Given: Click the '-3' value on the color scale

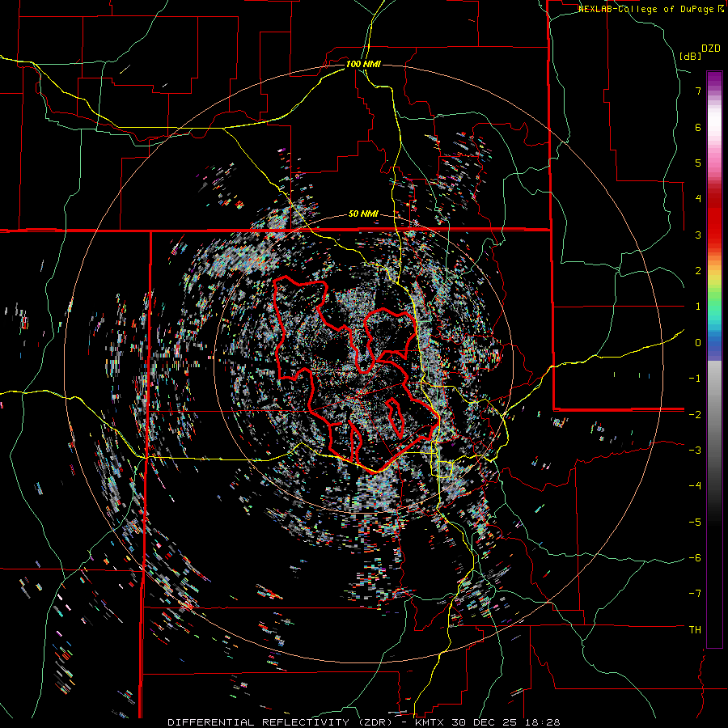Looking at the screenshot, I should coord(695,451).
